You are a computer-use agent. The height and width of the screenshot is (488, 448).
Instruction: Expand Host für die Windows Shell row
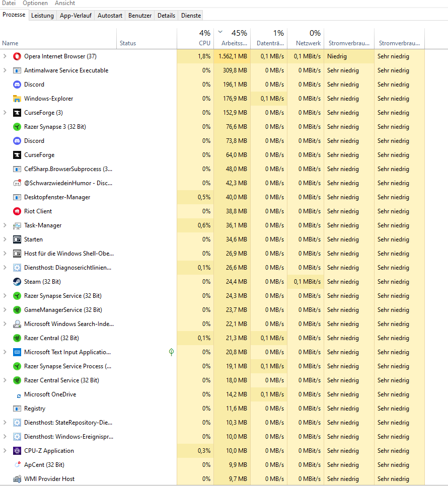(5, 254)
